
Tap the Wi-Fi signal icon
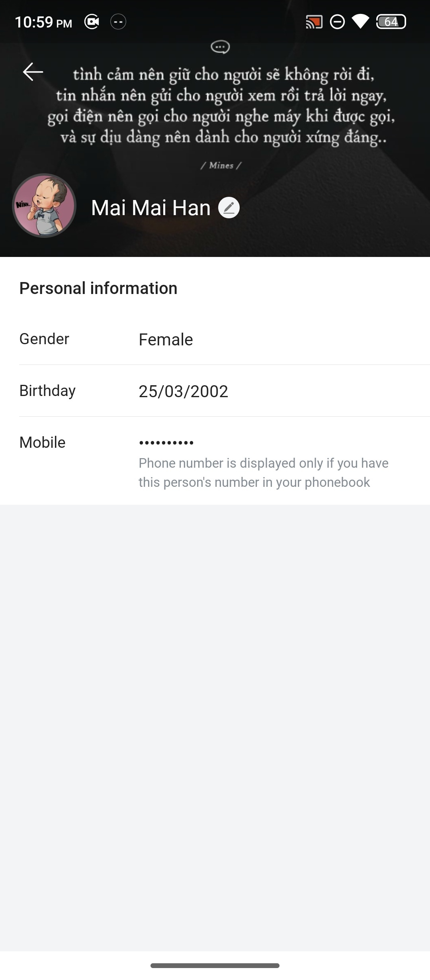361,22
